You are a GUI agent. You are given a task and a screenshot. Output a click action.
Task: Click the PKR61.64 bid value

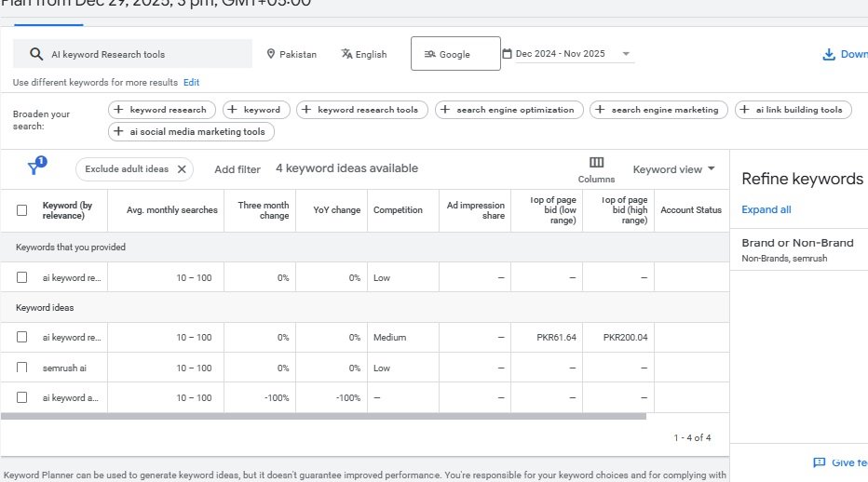click(556, 338)
